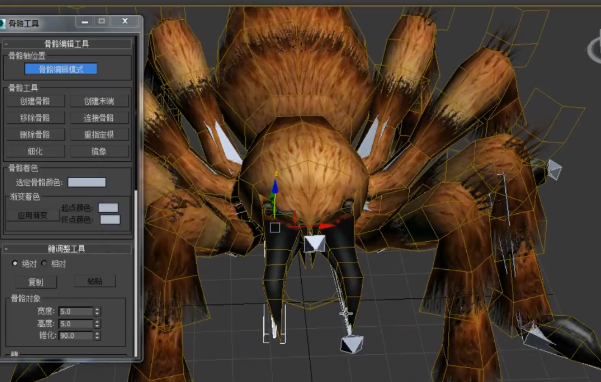Click the 宽度 width value field

click(x=76, y=312)
